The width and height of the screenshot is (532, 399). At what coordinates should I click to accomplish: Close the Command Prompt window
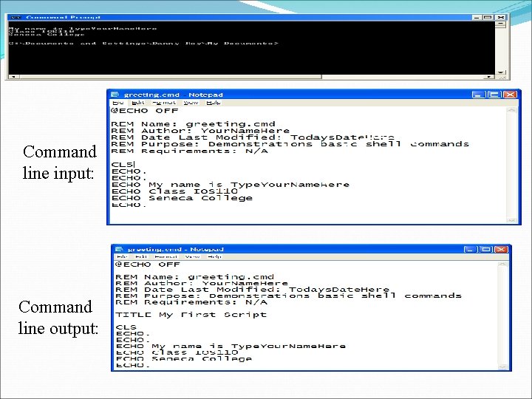point(501,17)
